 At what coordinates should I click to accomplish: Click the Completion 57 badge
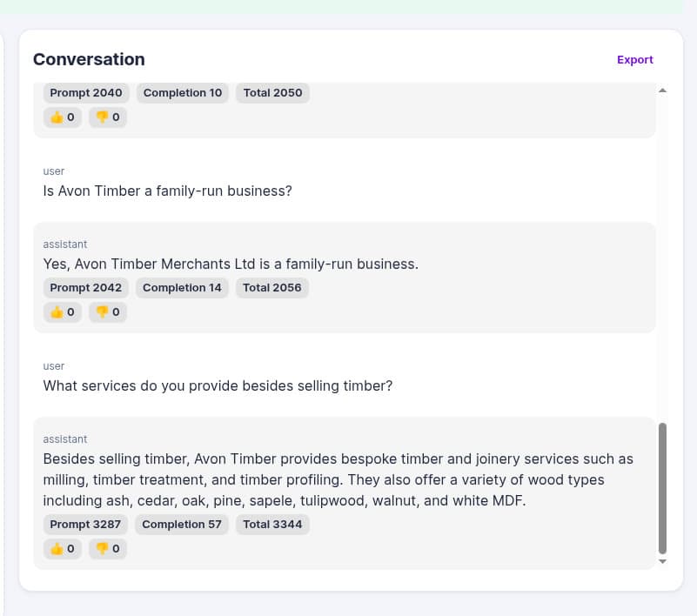(181, 525)
